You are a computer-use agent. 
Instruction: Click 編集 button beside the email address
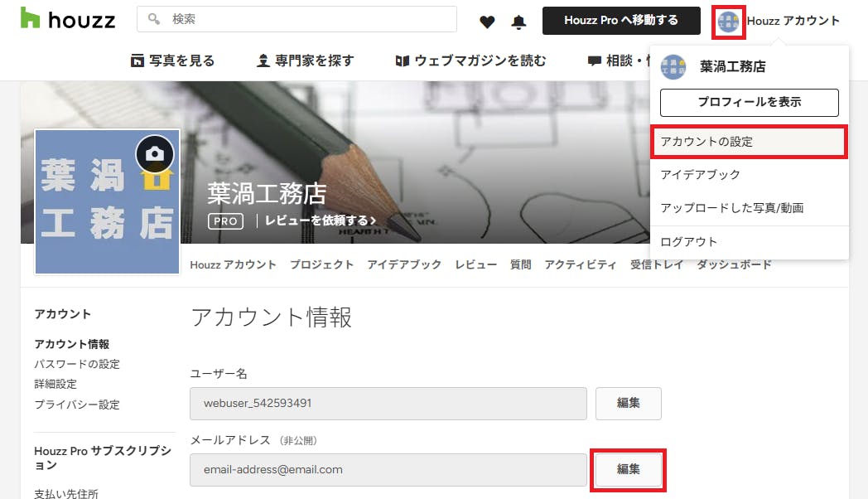click(x=628, y=469)
